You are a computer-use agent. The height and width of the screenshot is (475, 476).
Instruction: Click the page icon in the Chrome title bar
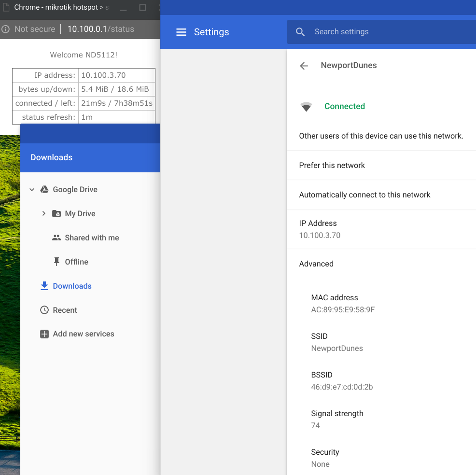[x=6, y=7]
